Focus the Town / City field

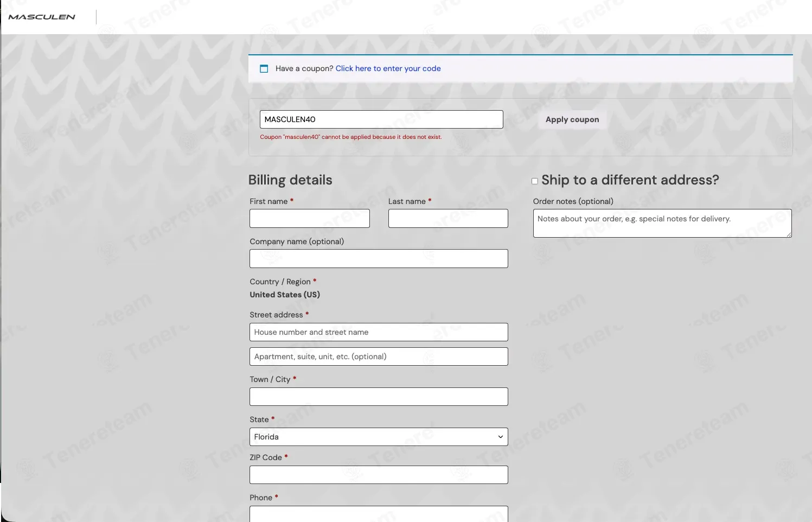(379, 397)
